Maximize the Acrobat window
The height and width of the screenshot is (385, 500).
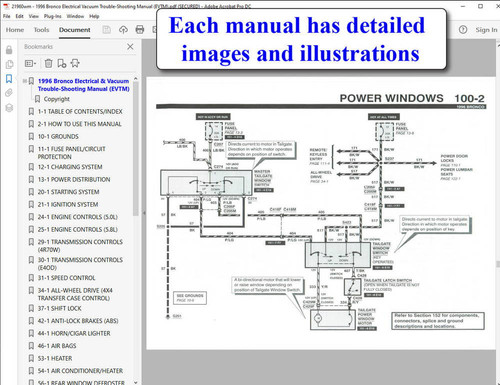point(480,6)
